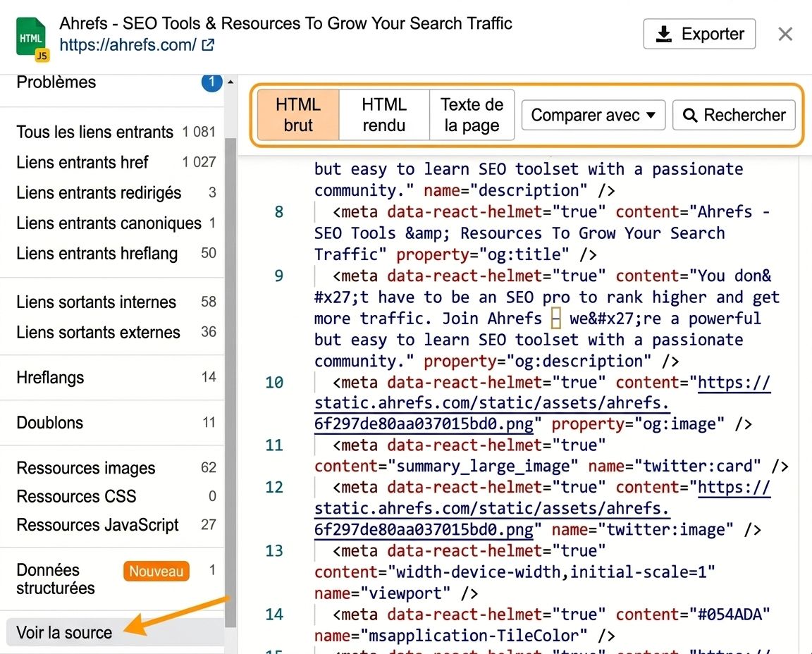This screenshot has height=654, width=812.
Task: Click the blue Problèmes count badge
Action: click(x=211, y=82)
